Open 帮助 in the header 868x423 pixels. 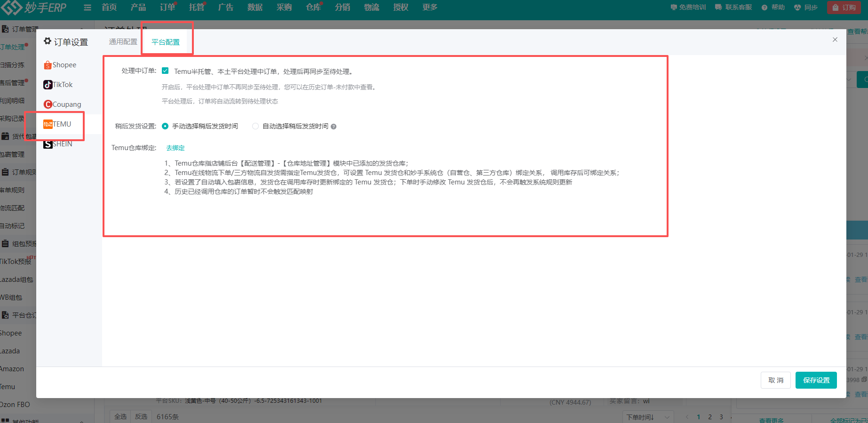[773, 8]
